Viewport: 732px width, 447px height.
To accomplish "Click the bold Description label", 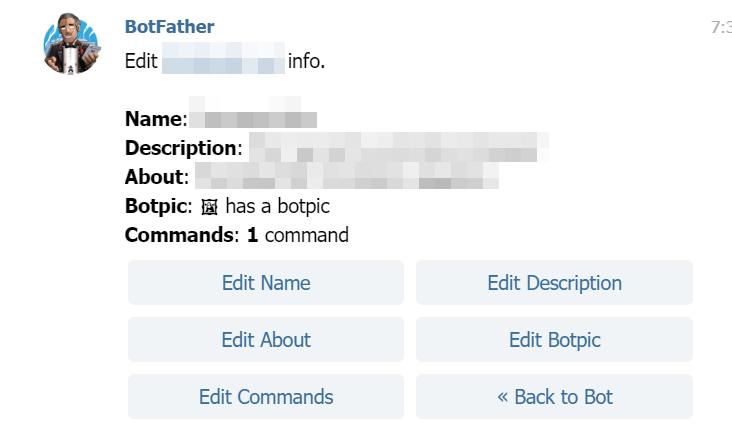I will (x=180, y=149).
